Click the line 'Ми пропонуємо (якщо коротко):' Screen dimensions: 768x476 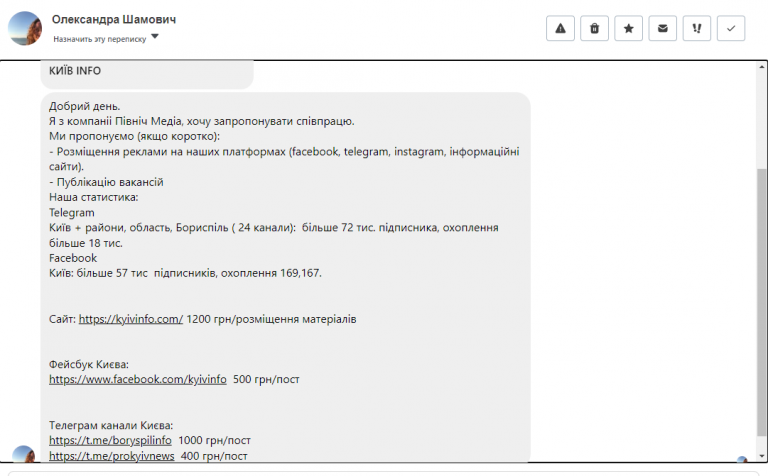134,136
